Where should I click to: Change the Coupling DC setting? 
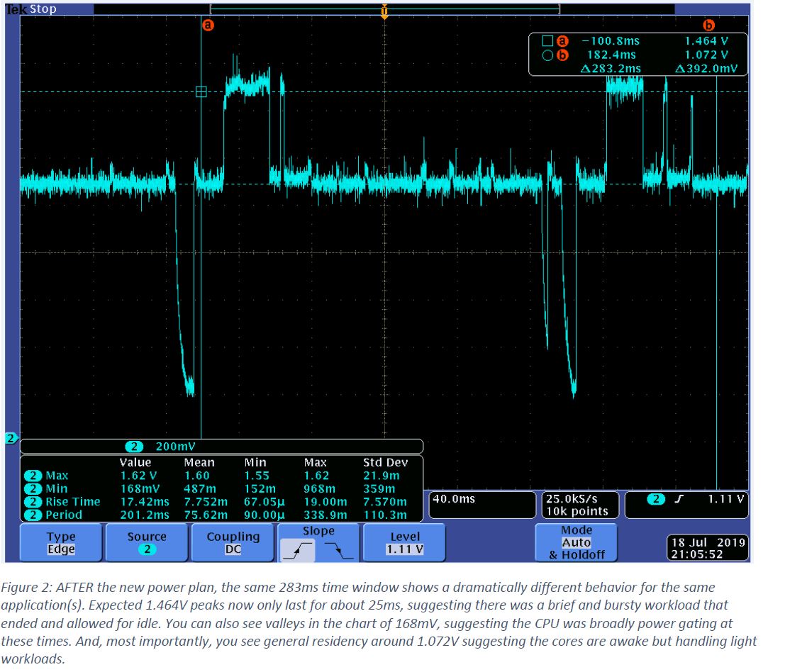pyautogui.click(x=233, y=542)
